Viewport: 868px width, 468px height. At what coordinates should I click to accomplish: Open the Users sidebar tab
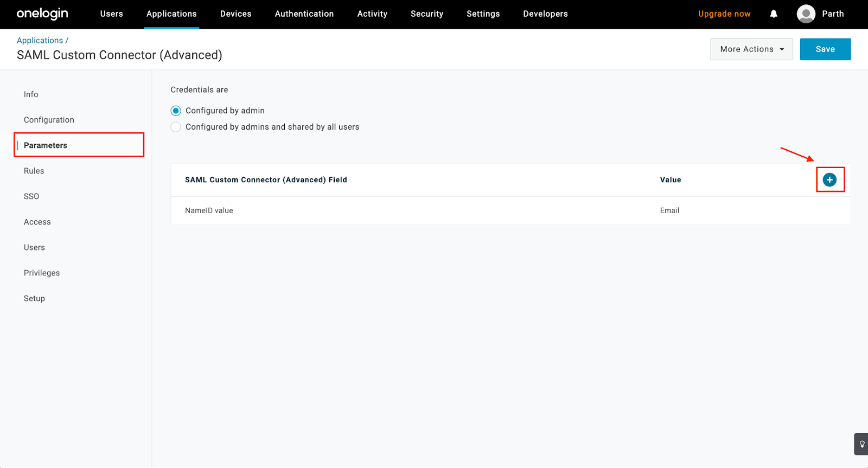(34, 247)
